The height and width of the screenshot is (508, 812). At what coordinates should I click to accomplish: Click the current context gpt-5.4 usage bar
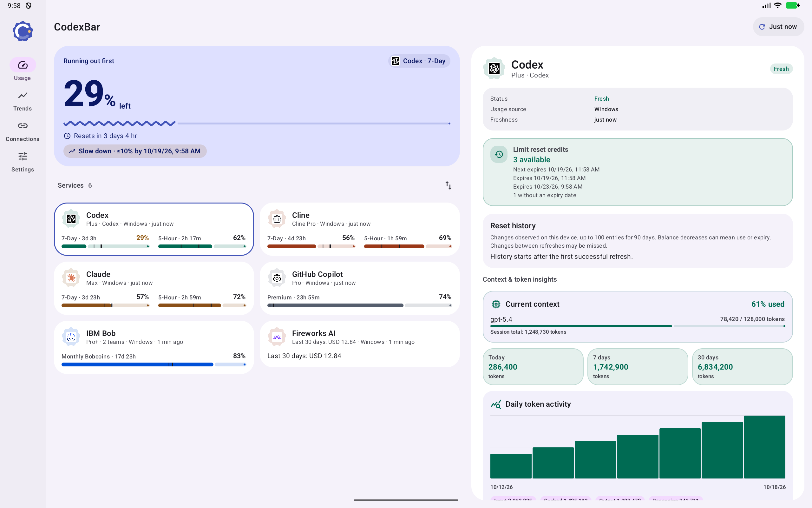tap(638, 326)
